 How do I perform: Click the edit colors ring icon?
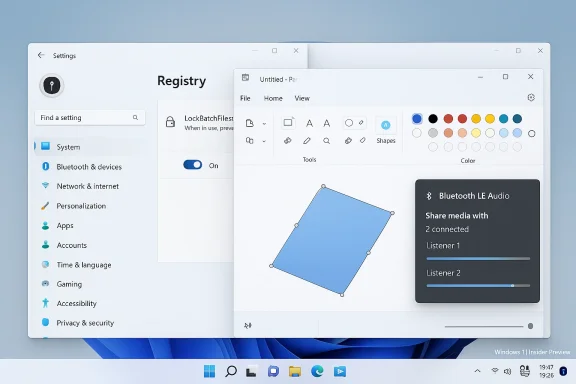[x=532, y=134]
